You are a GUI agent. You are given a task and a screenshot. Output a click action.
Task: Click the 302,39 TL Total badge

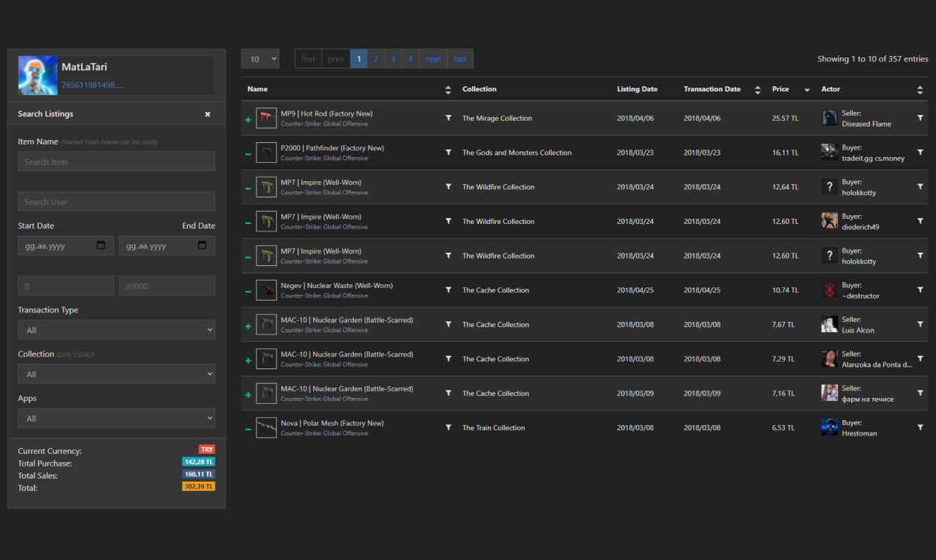198,486
